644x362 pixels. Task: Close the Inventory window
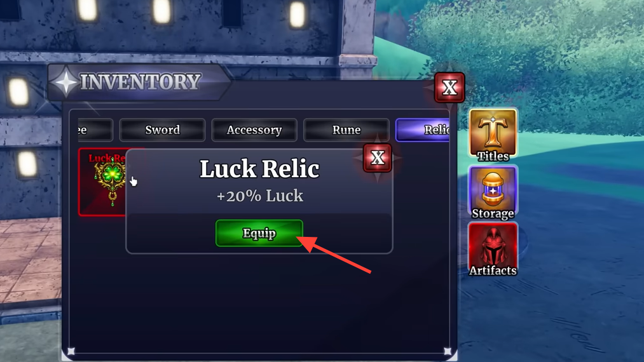point(449,88)
